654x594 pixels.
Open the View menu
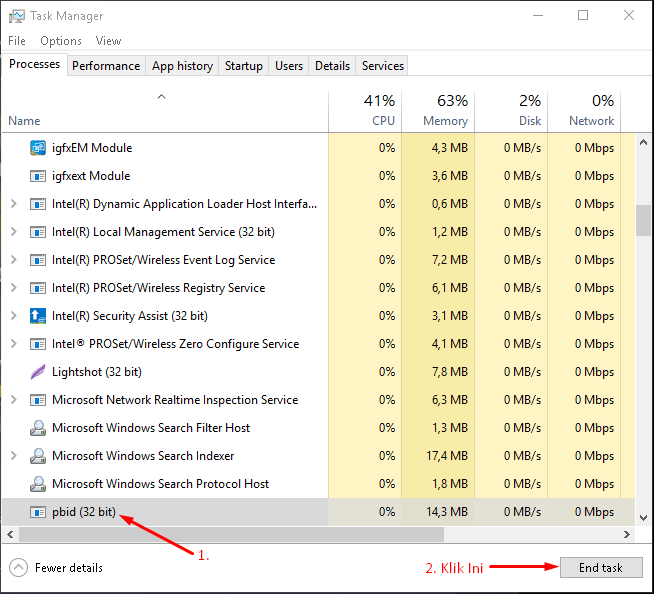tap(108, 41)
